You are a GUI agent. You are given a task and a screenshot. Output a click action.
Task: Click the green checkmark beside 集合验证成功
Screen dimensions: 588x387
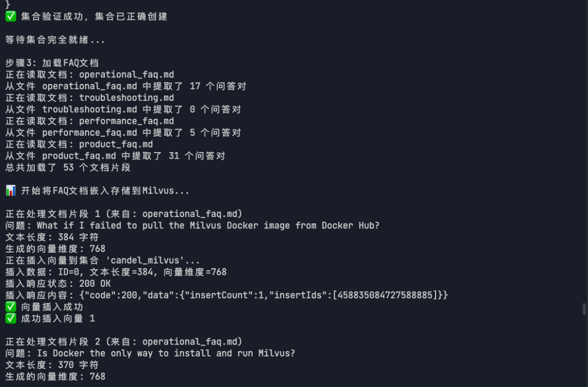[11, 16]
